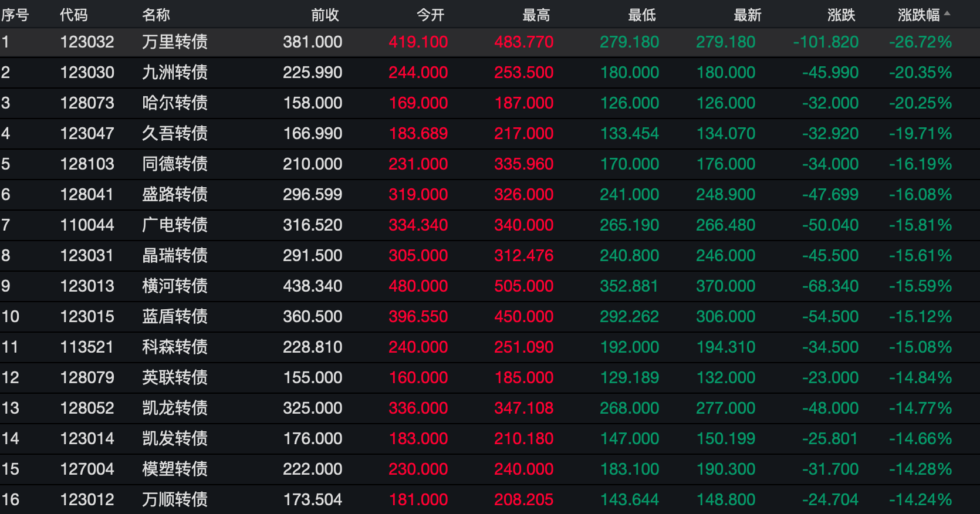Click bond code 123047
Screen dimensions: 980x514
click(87, 134)
